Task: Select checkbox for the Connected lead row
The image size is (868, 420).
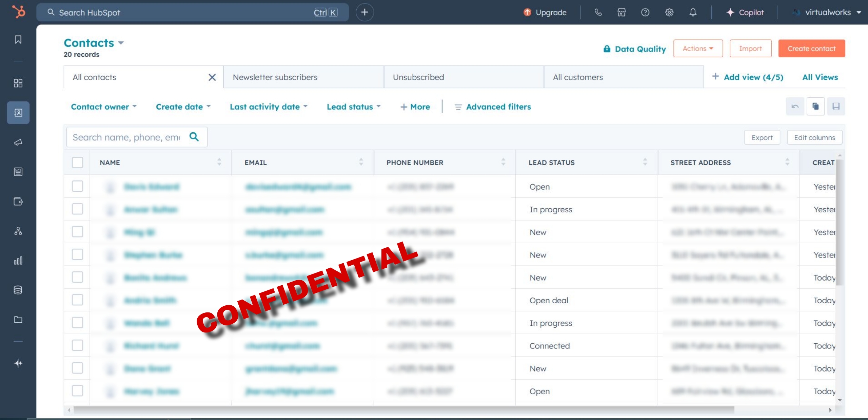Action: (77, 345)
